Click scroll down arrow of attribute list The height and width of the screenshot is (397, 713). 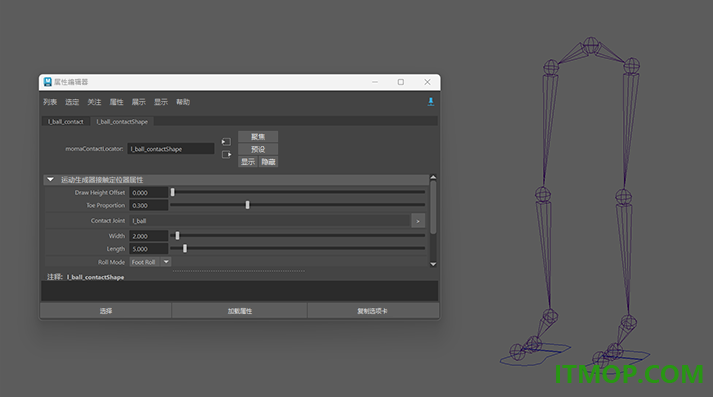point(433,264)
